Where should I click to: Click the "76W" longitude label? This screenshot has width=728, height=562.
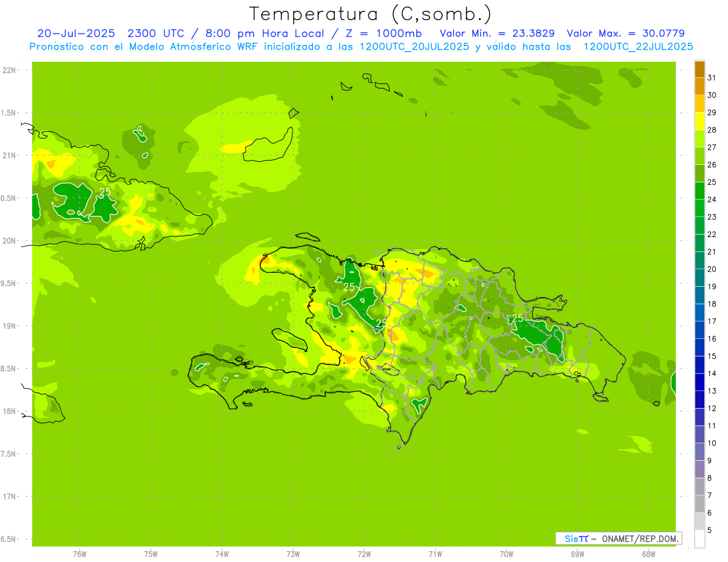(x=79, y=554)
